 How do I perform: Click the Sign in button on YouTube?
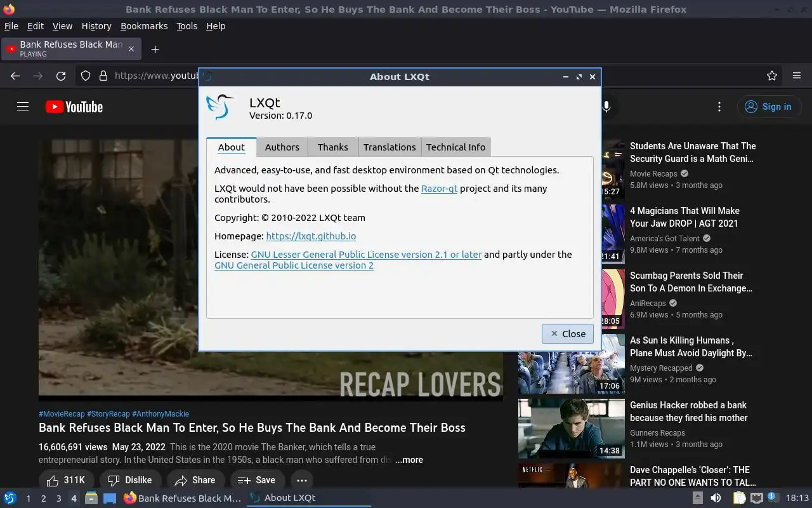coord(769,107)
